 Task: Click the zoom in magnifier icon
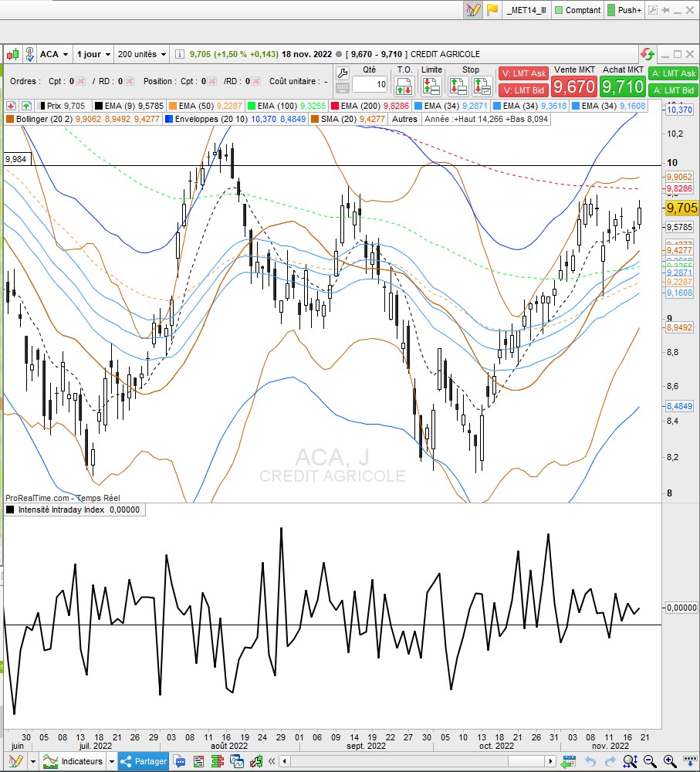[669, 761]
